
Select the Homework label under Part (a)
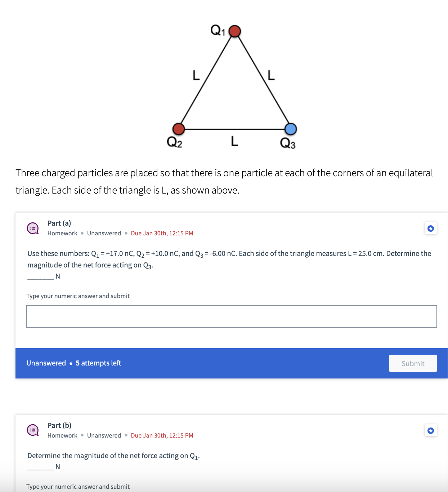tap(62, 233)
